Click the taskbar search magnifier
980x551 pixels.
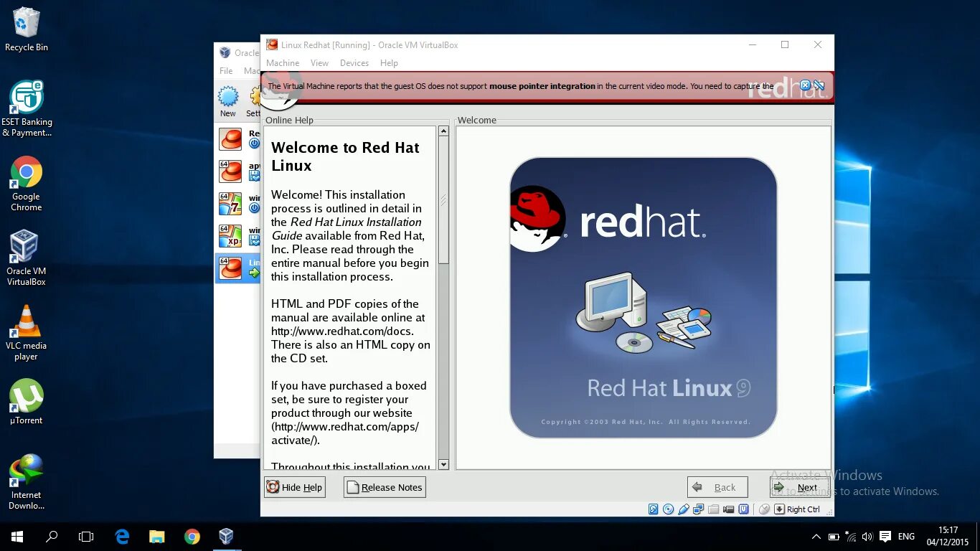52,536
